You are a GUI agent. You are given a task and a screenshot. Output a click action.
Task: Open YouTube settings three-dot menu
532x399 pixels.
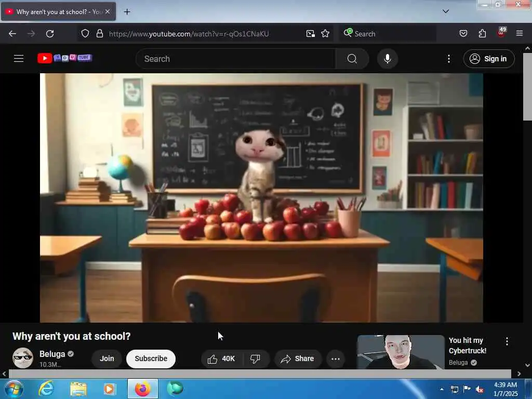(448, 59)
